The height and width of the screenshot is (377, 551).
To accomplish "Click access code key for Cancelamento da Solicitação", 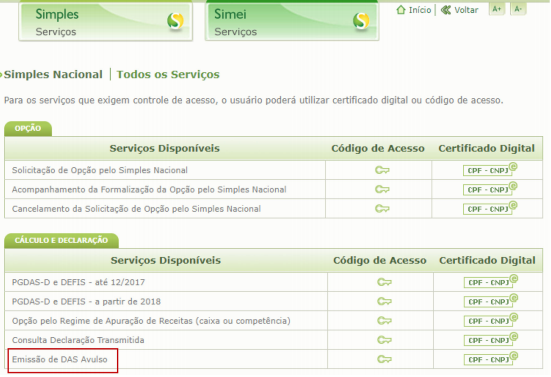I will click(x=382, y=209).
